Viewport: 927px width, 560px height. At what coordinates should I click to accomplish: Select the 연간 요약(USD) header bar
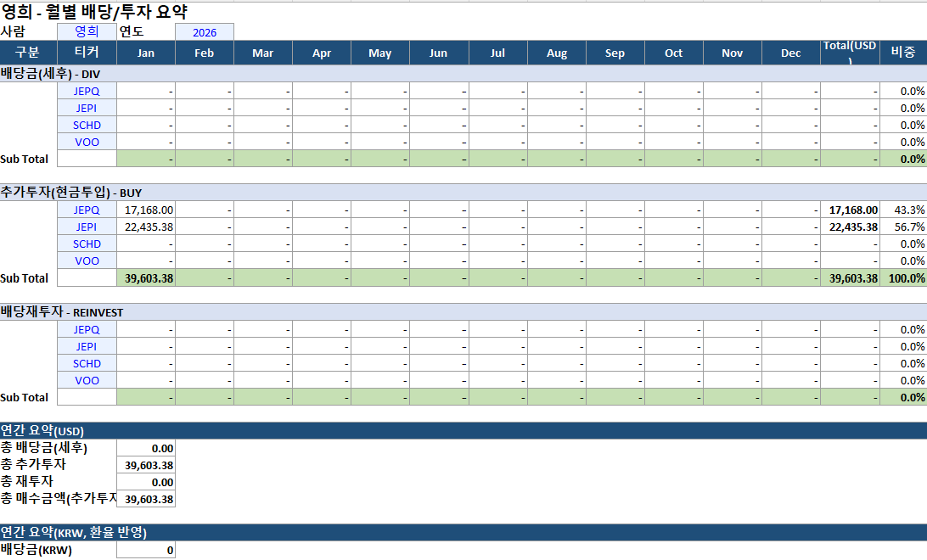(463, 431)
